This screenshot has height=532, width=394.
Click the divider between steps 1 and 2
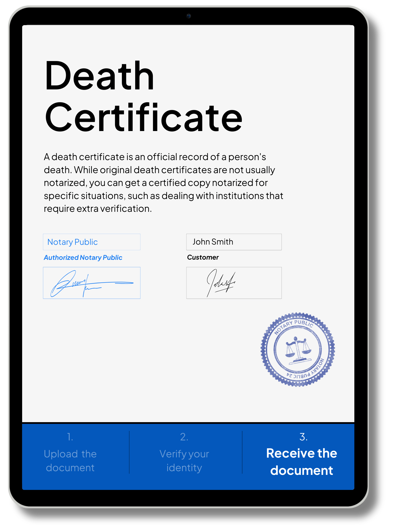pyautogui.click(x=129, y=452)
